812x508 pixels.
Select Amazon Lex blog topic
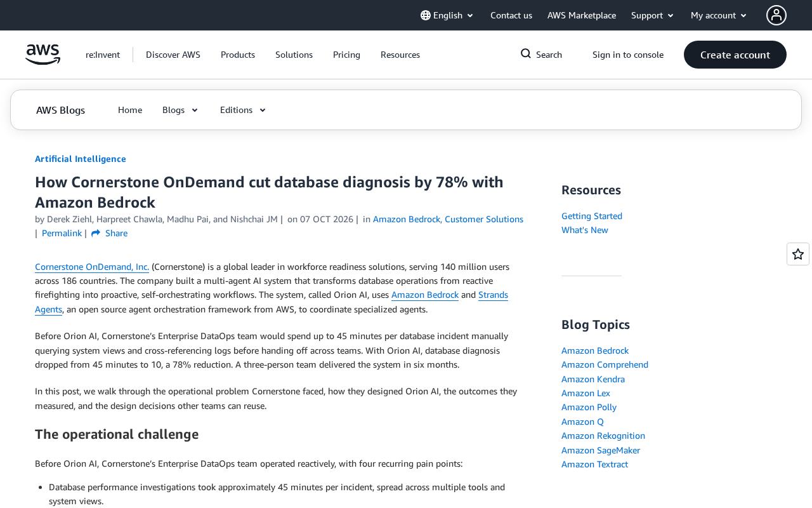point(586,393)
